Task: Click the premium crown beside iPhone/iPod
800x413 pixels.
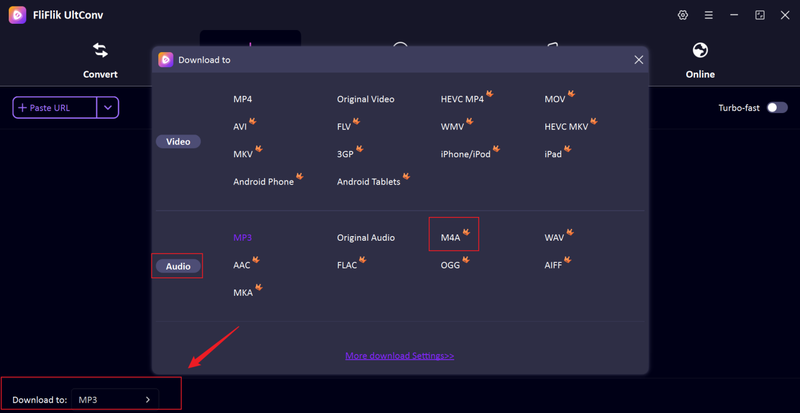Action: (496, 149)
